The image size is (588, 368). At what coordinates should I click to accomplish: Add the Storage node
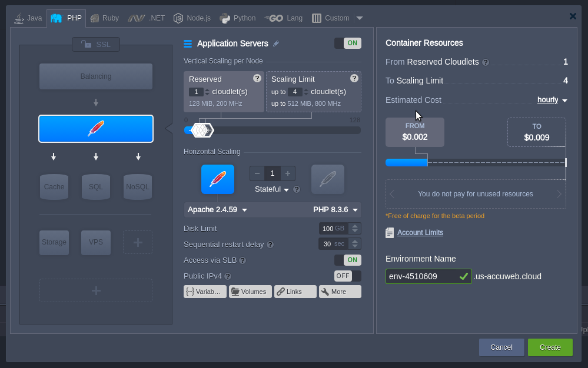click(54, 242)
